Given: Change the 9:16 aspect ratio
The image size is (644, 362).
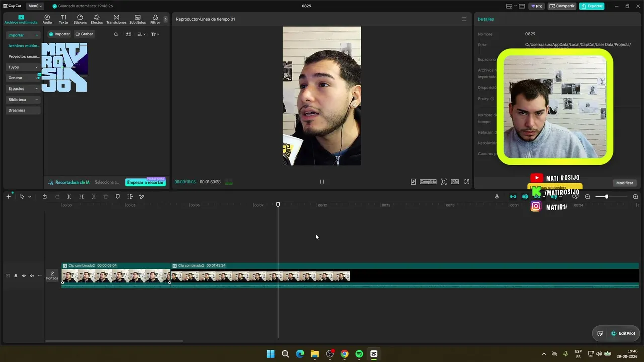Looking at the screenshot, I should click(x=455, y=182).
